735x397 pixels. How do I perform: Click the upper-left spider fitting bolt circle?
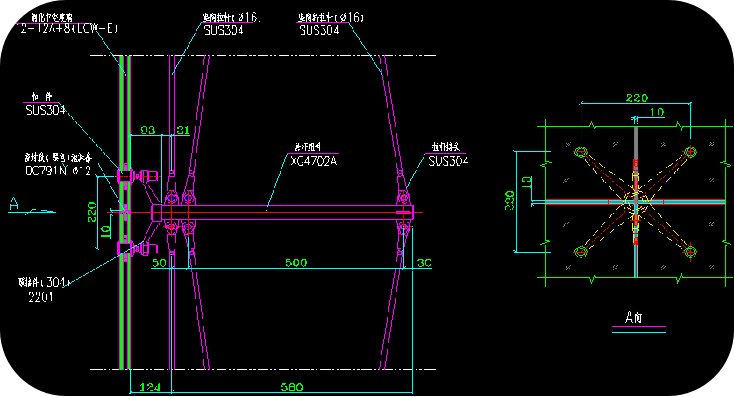click(581, 152)
